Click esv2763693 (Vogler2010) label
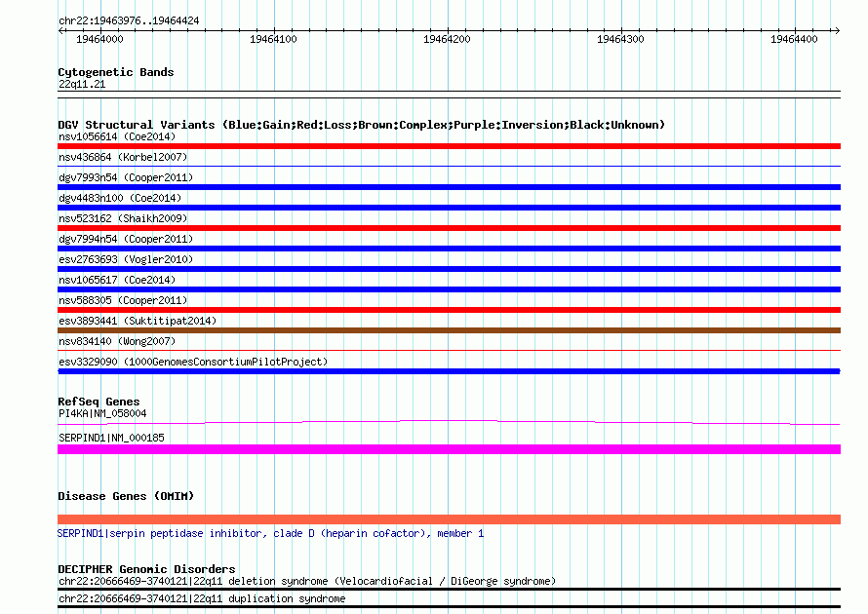Screen dimensions: 868x614 (x=126, y=259)
